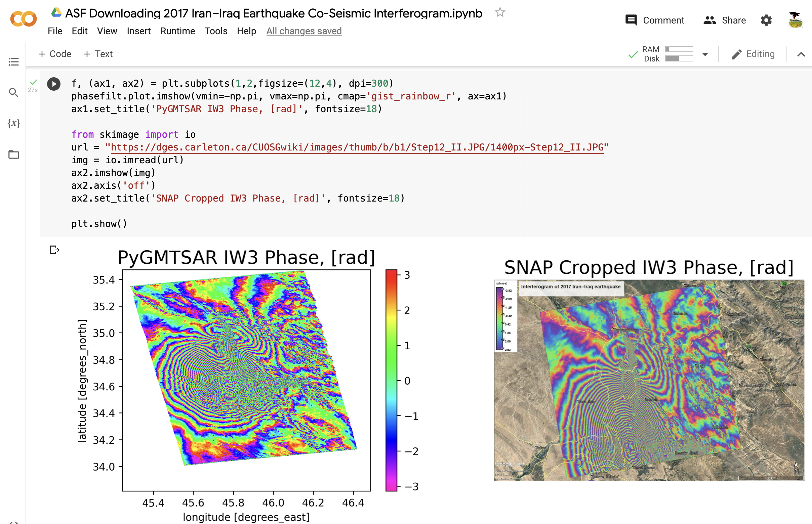Run the code cell with play button

tap(54, 84)
